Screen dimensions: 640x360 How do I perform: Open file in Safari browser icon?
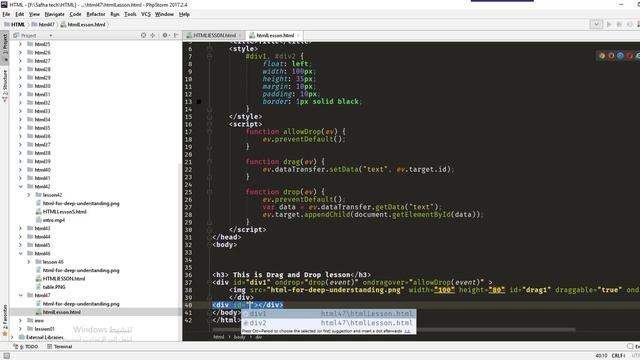tap(620, 56)
